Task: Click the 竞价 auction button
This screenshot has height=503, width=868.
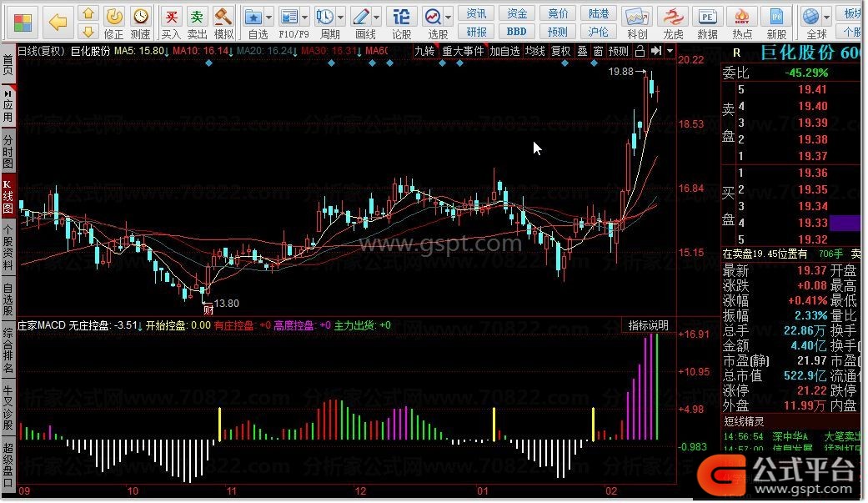Action: tap(558, 14)
